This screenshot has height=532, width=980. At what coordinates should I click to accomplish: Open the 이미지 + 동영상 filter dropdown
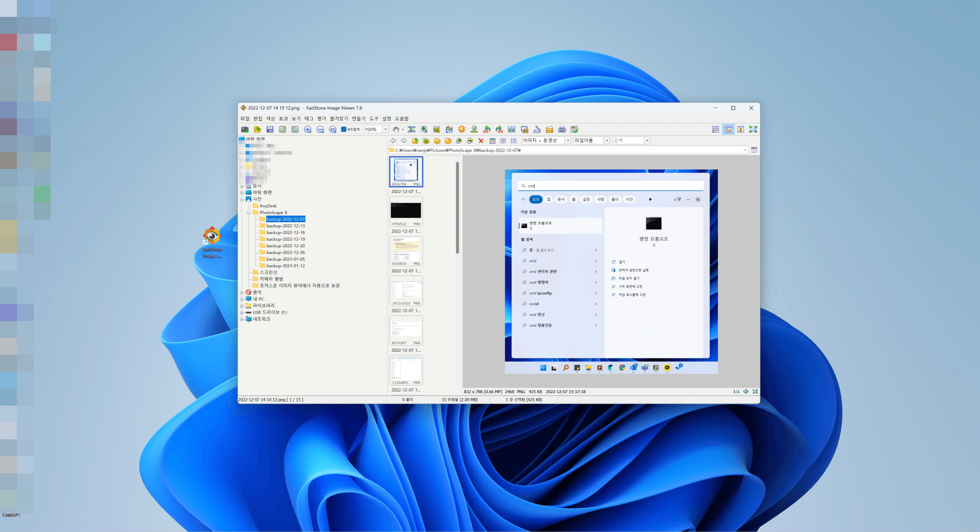pyautogui.click(x=568, y=140)
